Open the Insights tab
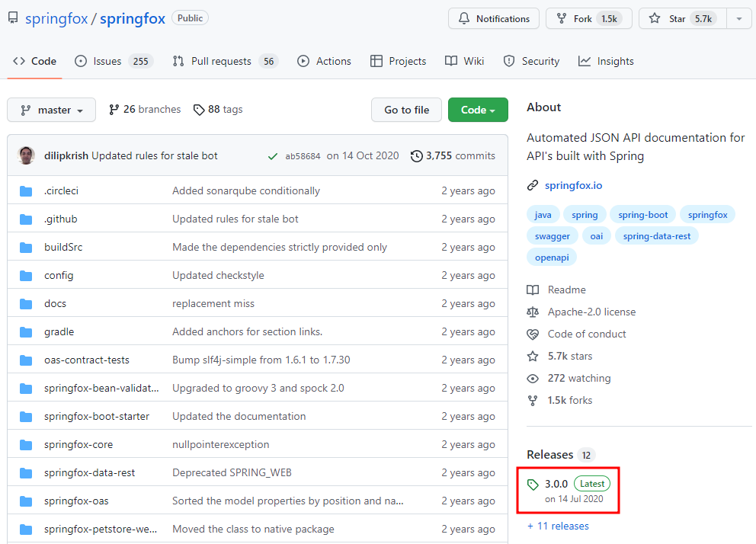Screen dimensions: 756x544 pyautogui.click(x=606, y=61)
